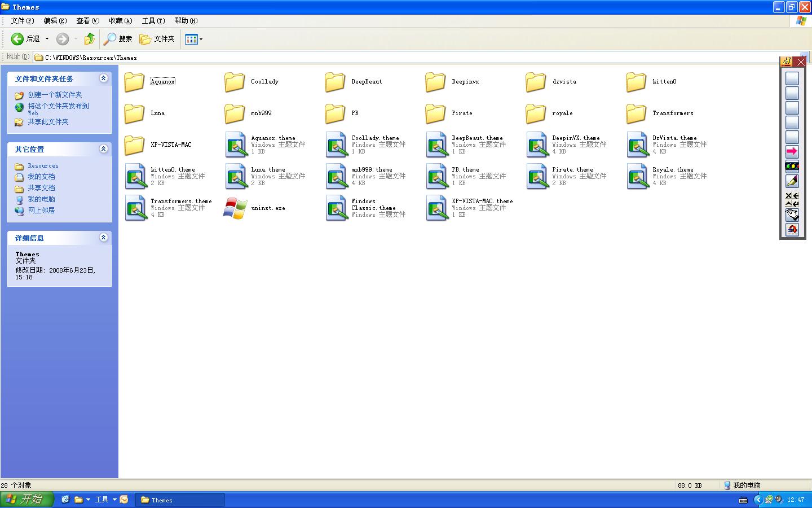This screenshot has width=812, height=508.
Task: Click the traffic light icon in floating toolbar
Action: click(x=792, y=166)
